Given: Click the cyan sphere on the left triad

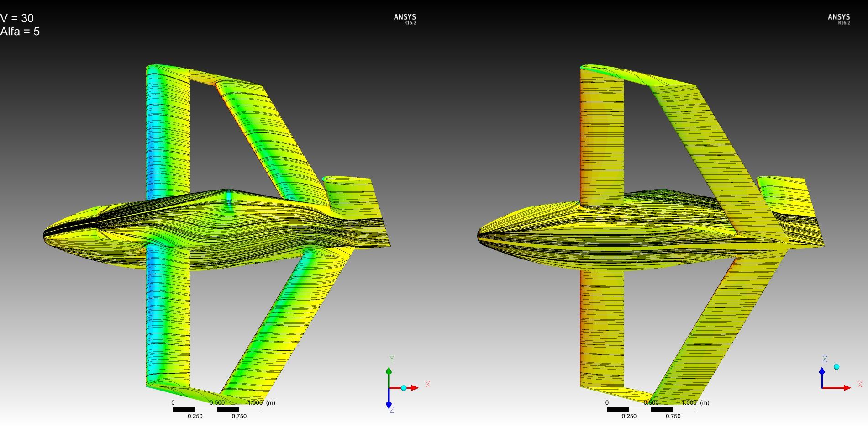Looking at the screenshot, I should pos(404,388).
